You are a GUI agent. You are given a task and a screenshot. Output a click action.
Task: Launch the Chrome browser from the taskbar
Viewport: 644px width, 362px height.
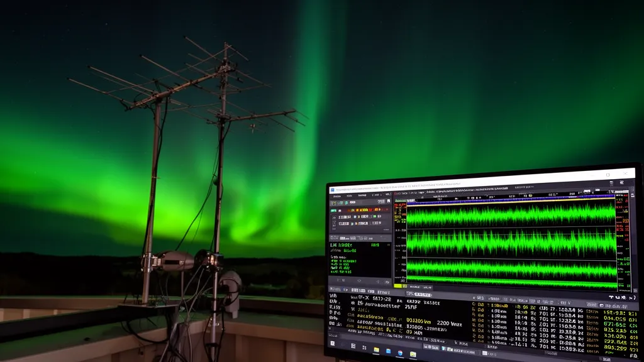point(401,353)
